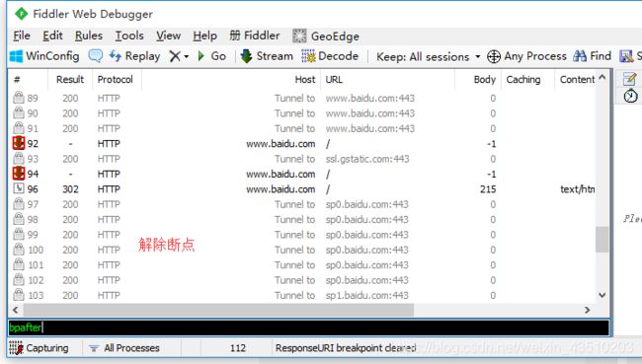Focus the QuickExec command box with bpafter
This screenshot has width=642, height=364.
pos(308,328)
